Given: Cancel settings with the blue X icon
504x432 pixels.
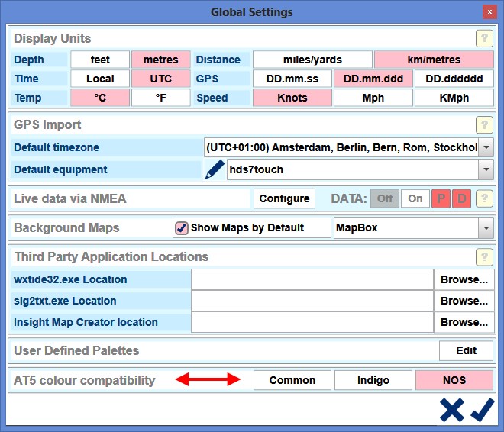Looking at the screenshot, I should point(451,410).
